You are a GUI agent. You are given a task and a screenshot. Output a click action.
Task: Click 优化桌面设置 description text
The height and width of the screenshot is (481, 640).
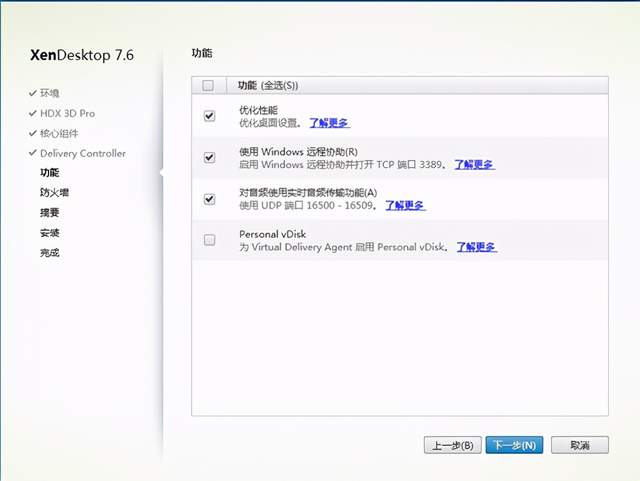270,123
